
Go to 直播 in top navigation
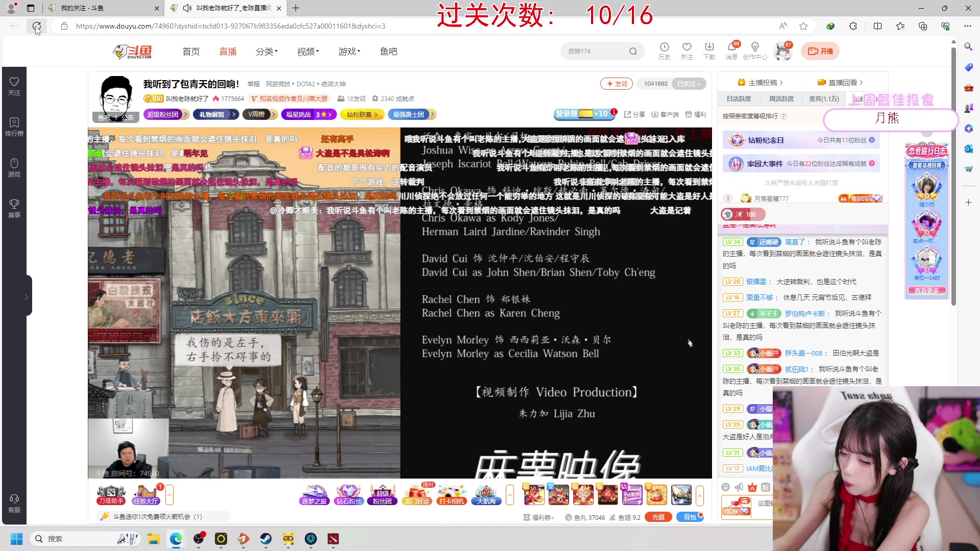pyautogui.click(x=228, y=52)
